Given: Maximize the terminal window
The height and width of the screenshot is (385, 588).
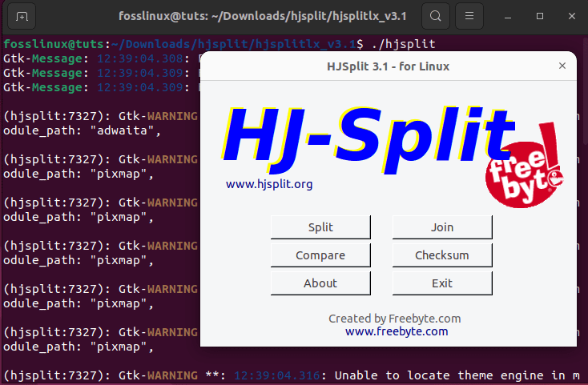Looking at the screenshot, I should click(x=540, y=16).
